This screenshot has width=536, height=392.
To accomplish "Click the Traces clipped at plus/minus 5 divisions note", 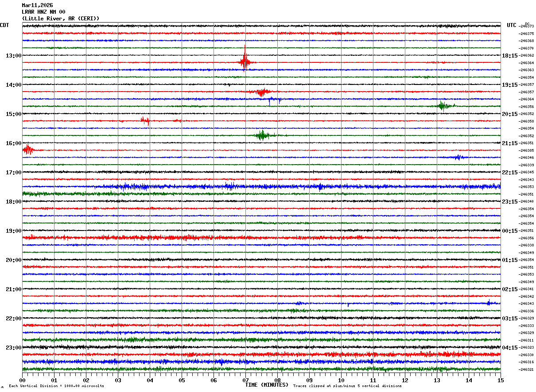I will point(347,386).
